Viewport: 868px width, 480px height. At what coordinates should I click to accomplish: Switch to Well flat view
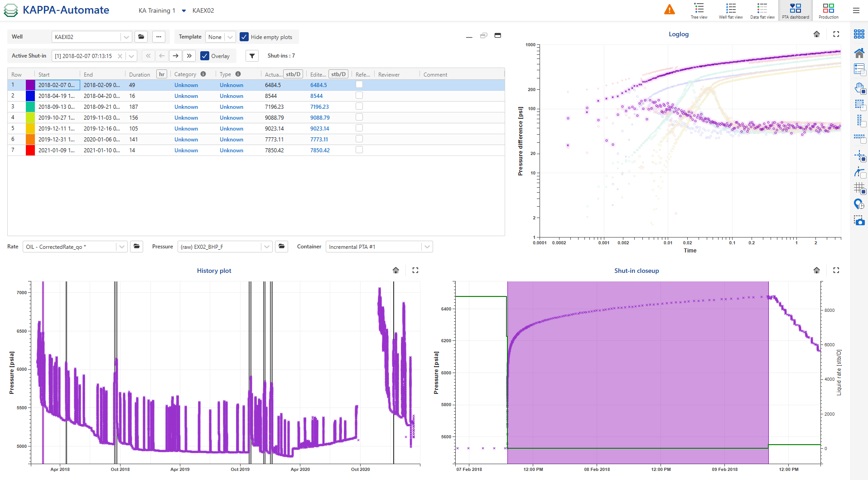730,10
